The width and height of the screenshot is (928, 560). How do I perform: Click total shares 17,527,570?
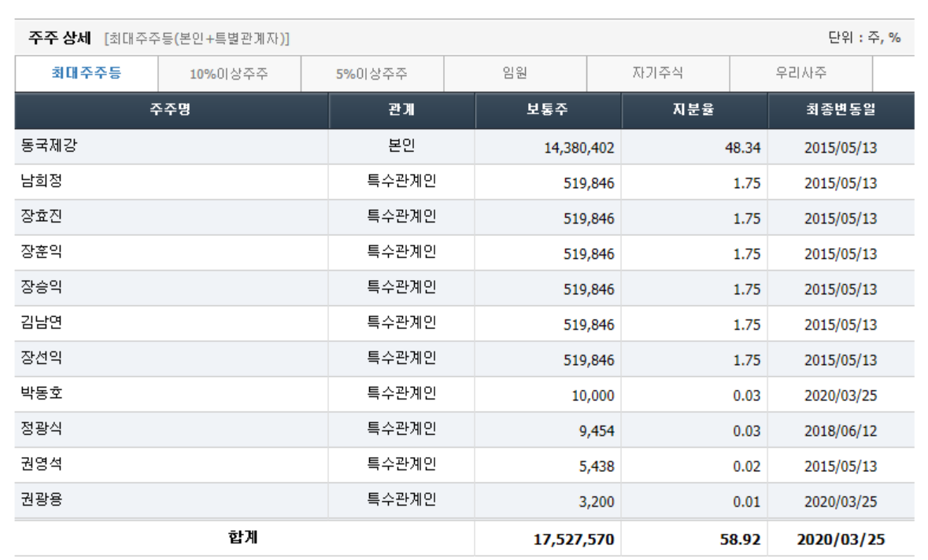click(574, 540)
